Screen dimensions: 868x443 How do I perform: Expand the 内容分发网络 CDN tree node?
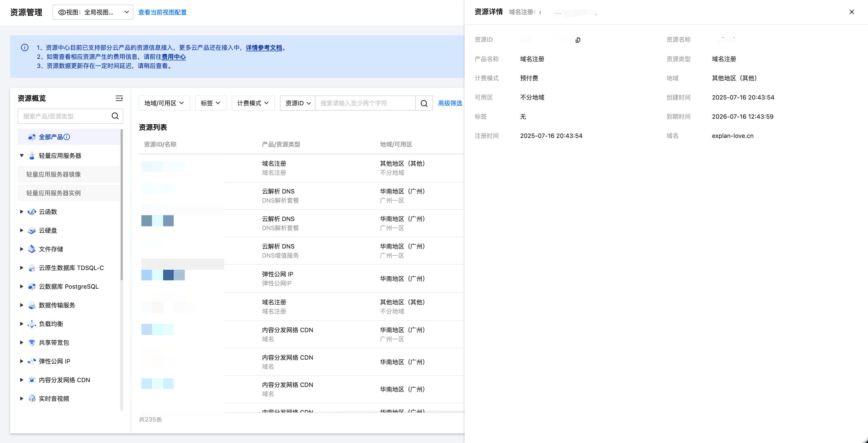(x=21, y=380)
